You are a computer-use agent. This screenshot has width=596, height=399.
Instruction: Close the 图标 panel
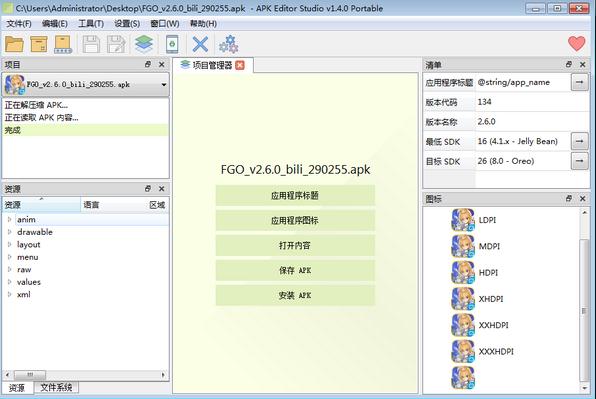pyautogui.click(x=582, y=198)
